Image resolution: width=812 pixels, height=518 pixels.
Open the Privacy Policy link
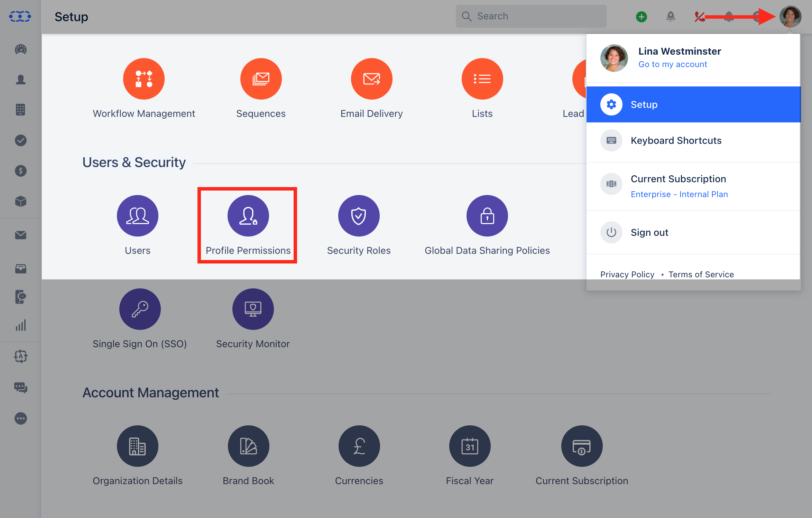point(627,275)
